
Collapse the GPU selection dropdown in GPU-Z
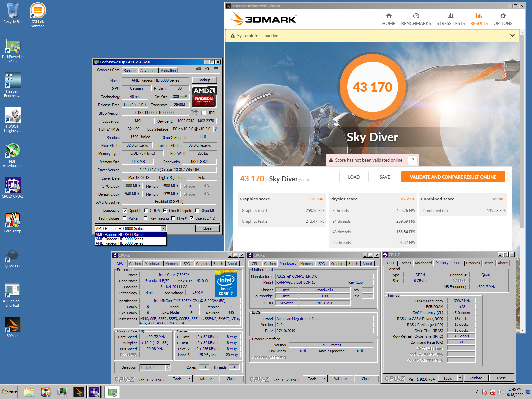click(163, 228)
